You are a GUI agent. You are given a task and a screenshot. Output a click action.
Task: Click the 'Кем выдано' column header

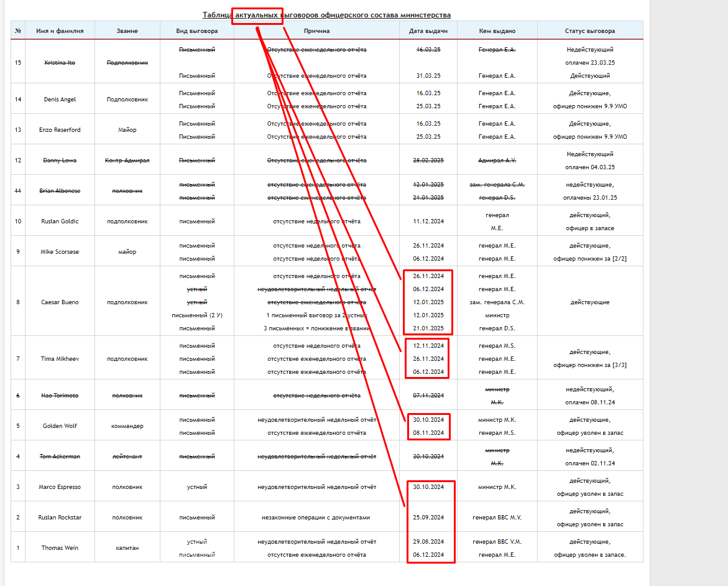coord(497,30)
